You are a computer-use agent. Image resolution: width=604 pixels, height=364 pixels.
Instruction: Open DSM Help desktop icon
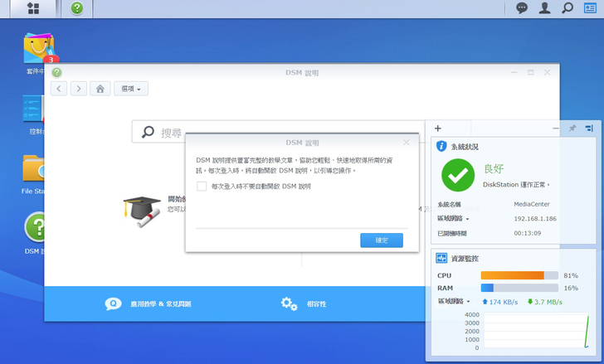click(35, 227)
